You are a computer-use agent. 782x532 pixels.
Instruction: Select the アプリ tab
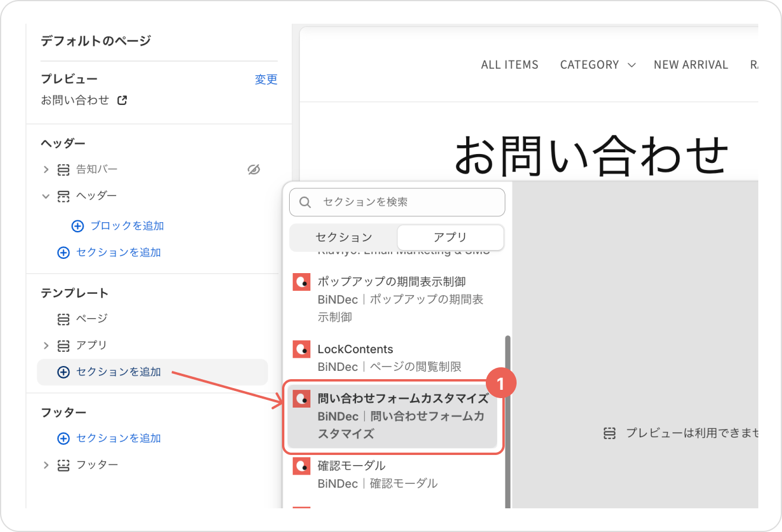click(450, 238)
